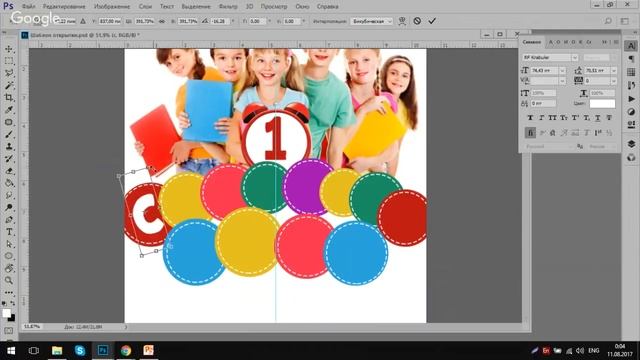Select the History Brush tool
The image size is (640, 360).
tap(9, 159)
